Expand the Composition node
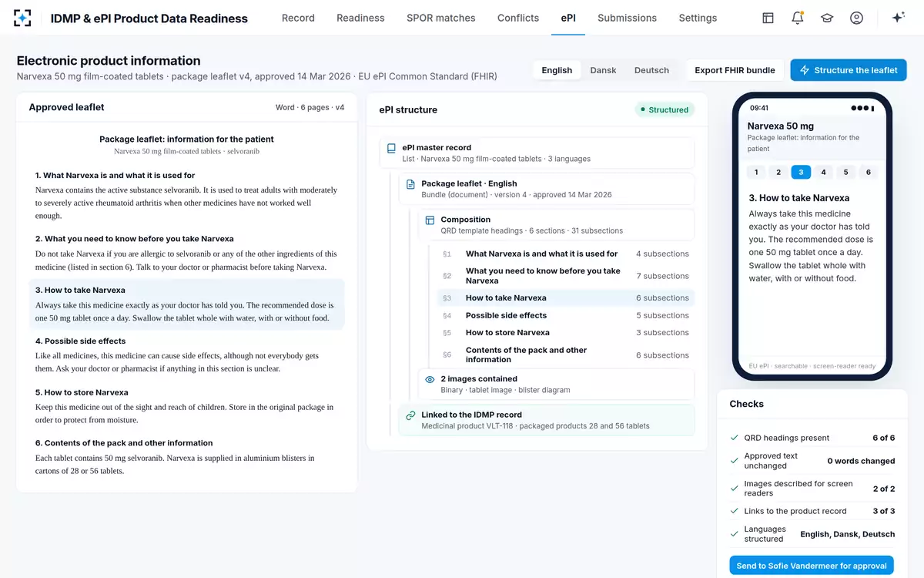The width and height of the screenshot is (924, 578). click(556, 224)
